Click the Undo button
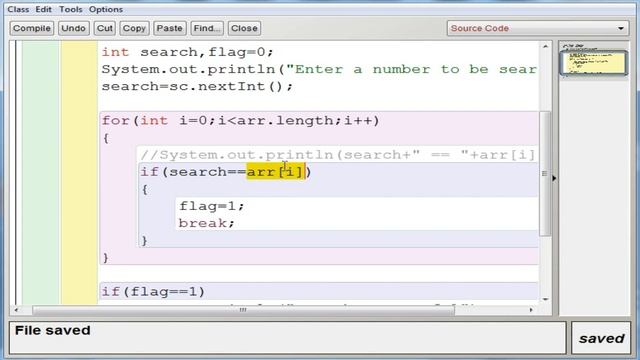 (73, 28)
